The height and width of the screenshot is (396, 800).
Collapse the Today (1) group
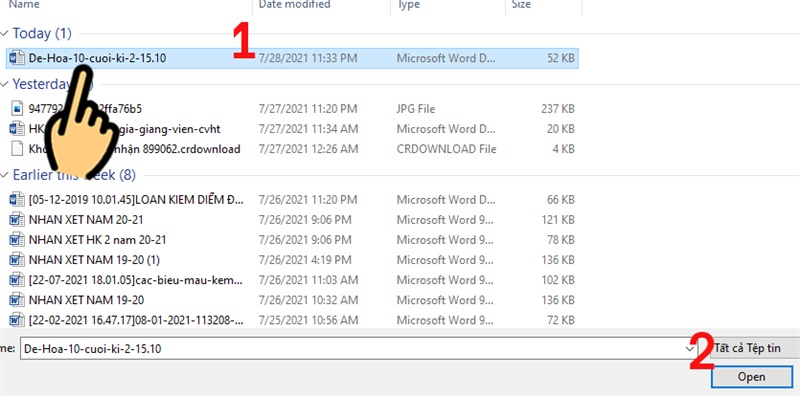(x=5, y=34)
